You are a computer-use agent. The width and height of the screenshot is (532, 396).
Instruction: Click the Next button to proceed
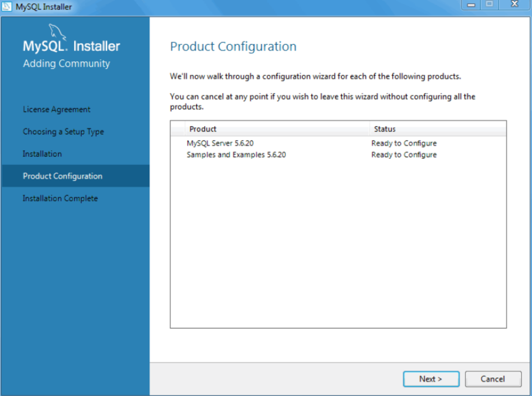tap(431, 379)
